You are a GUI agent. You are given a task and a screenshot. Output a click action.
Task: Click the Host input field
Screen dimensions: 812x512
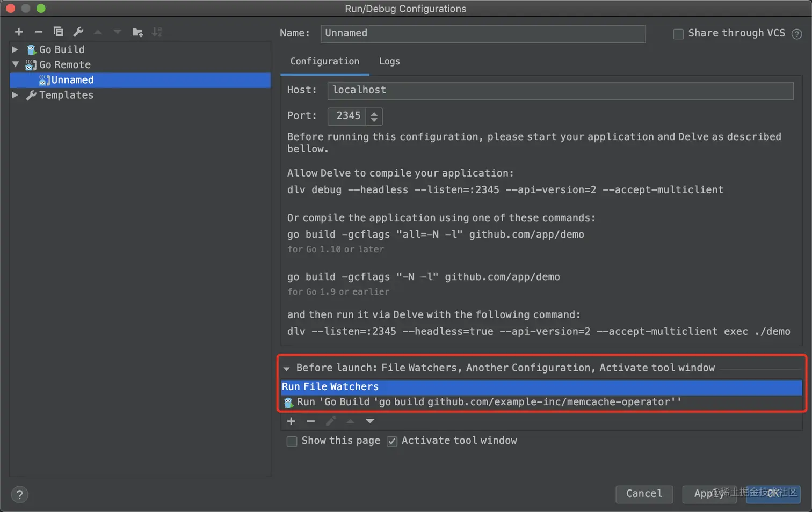[560, 90]
